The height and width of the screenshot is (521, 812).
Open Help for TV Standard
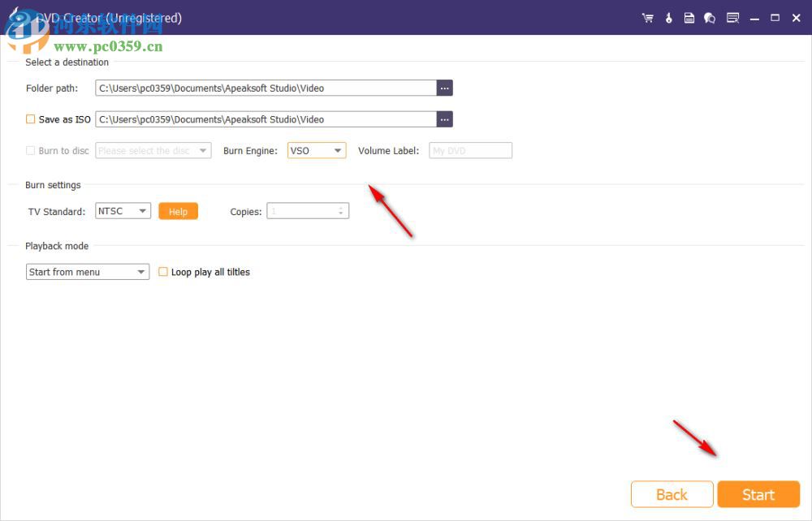[178, 210]
